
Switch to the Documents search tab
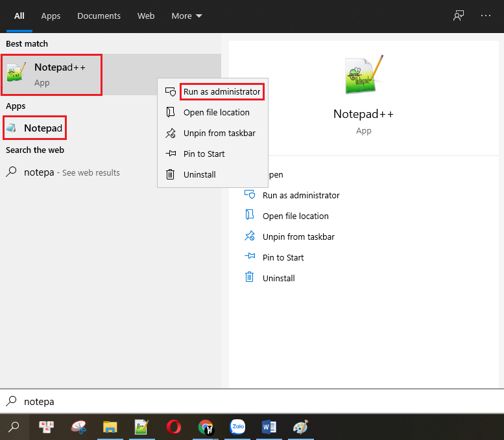(99, 16)
